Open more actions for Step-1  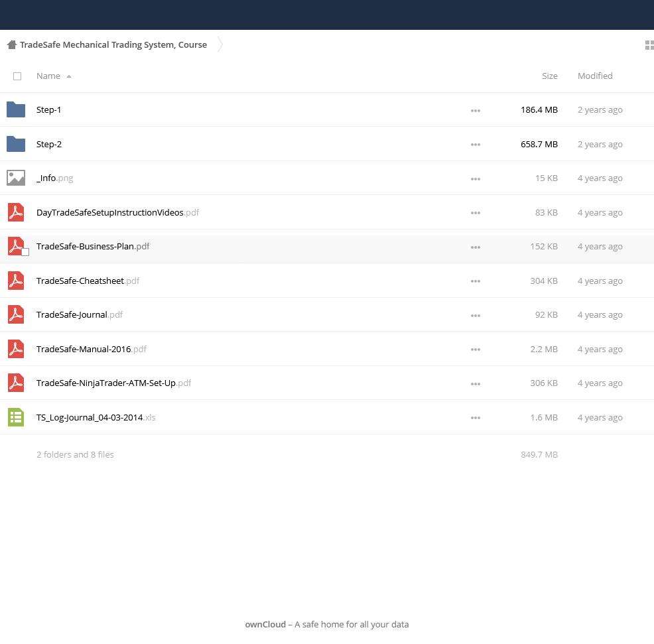[476, 111]
